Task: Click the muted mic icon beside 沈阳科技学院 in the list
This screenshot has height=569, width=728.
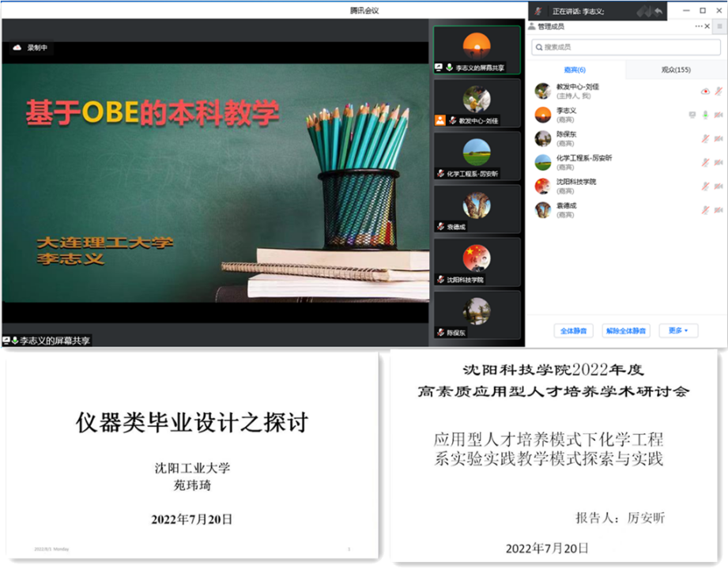Action: pos(705,187)
